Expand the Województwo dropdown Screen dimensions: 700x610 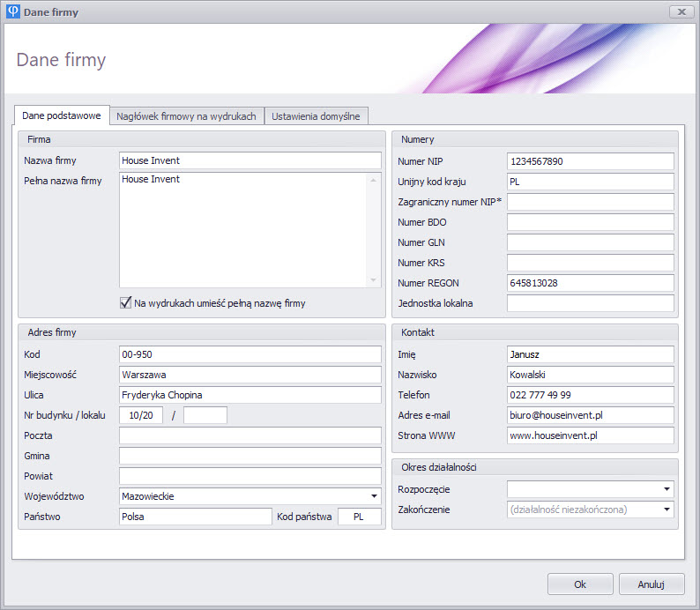coord(375,496)
